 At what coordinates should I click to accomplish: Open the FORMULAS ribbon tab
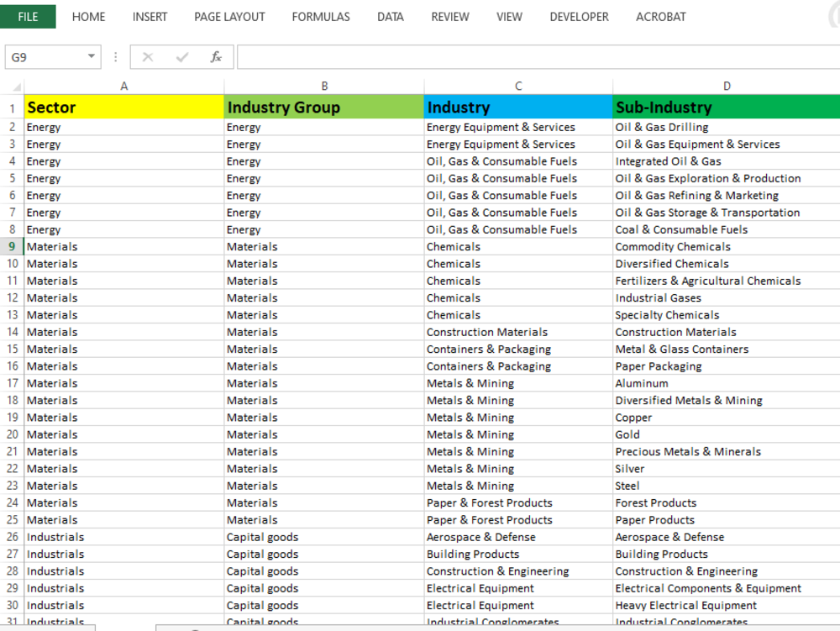(x=320, y=17)
